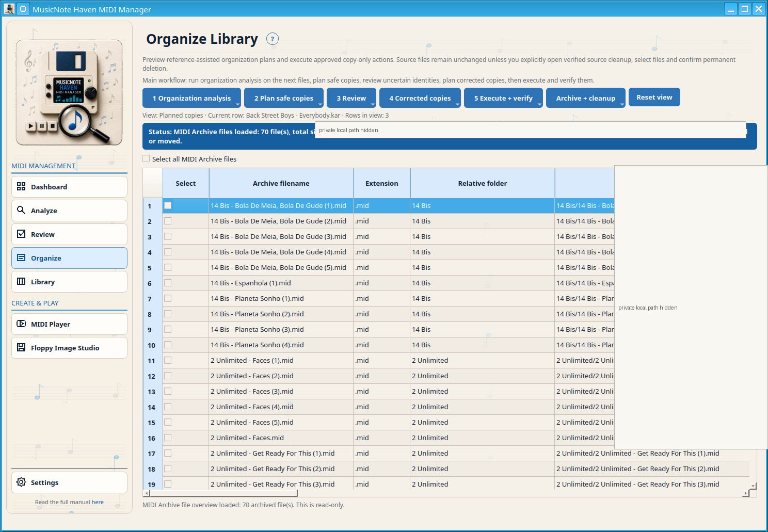Open the Library section
768x532 pixels.
tap(69, 282)
